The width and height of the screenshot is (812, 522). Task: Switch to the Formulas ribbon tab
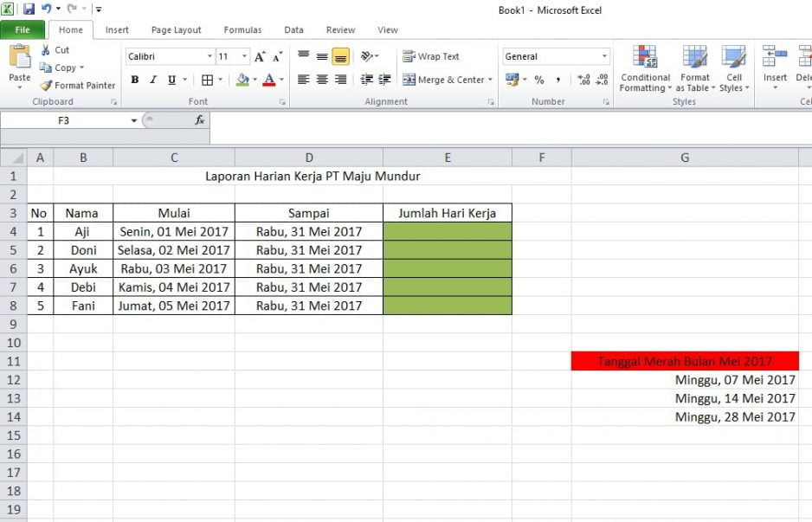pos(242,29)
